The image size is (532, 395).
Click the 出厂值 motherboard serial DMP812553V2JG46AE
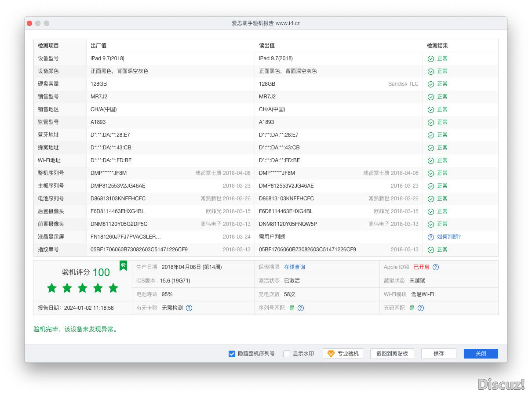coord(118,186)
